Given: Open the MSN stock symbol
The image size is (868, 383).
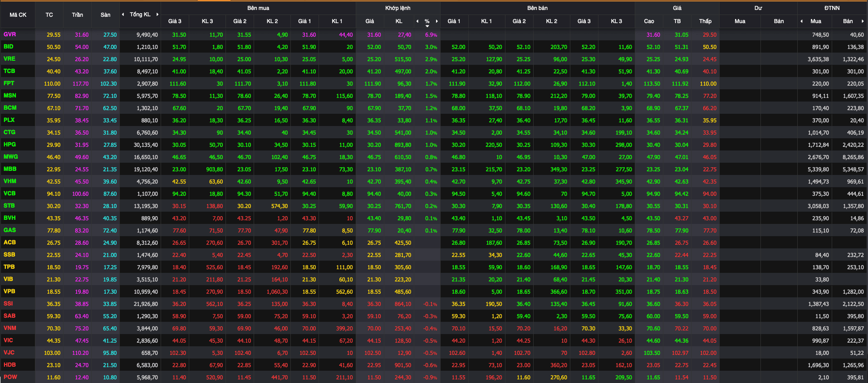Looking at the screenshot, I should pos(10,96).
